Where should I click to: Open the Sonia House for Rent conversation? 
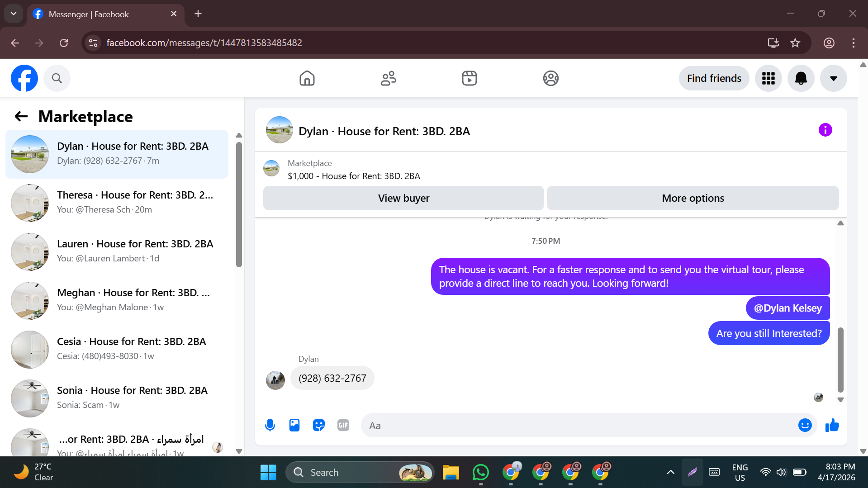point(117,398)
